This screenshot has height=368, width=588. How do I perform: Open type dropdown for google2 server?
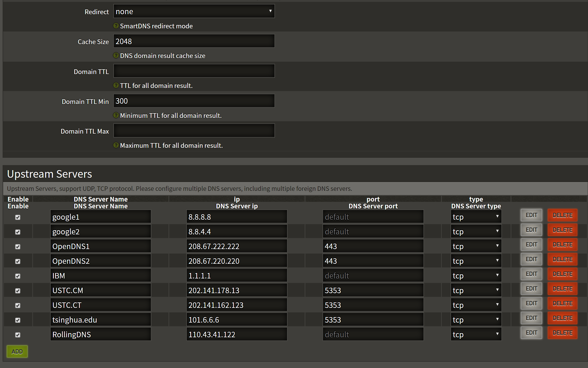pos(476,232)
